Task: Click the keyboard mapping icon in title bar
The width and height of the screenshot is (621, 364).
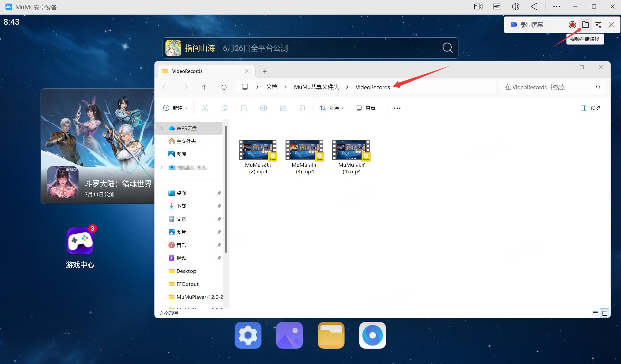Action: click(x=497, y=6)
